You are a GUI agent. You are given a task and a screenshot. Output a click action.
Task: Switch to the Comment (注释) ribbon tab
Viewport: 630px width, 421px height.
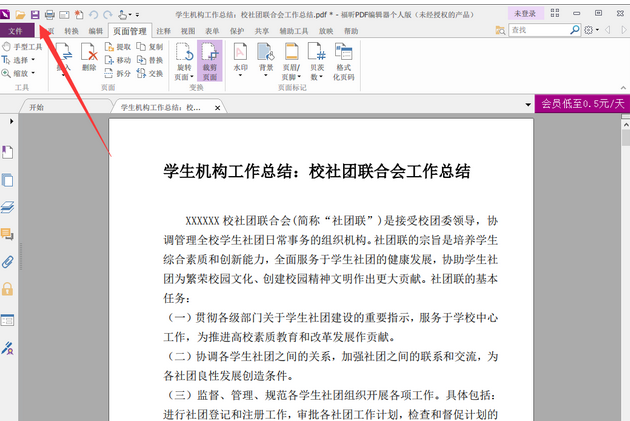coord(163,31)
